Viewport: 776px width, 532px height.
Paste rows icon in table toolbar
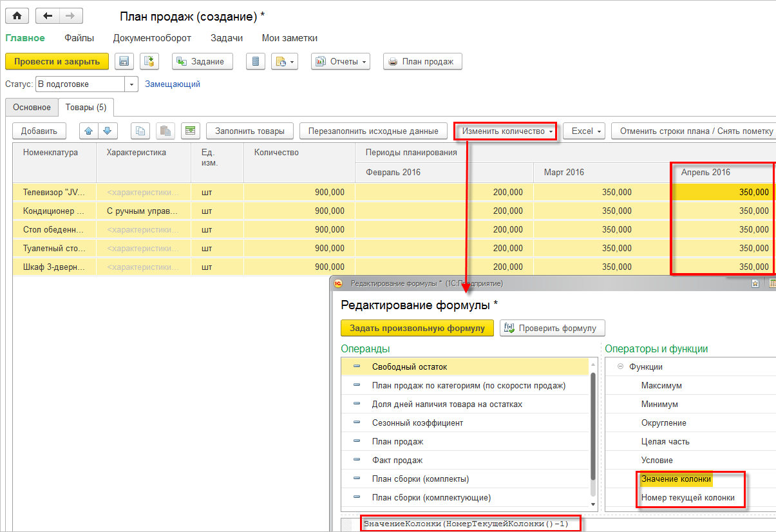tap(166, 131)
